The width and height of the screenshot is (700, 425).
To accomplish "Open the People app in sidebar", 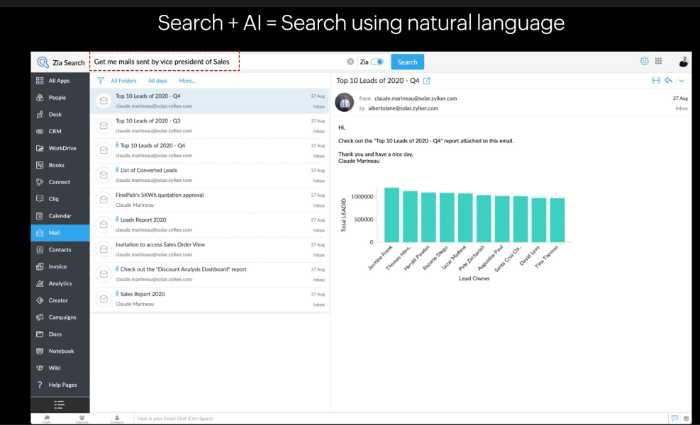I will coord(60,98).
